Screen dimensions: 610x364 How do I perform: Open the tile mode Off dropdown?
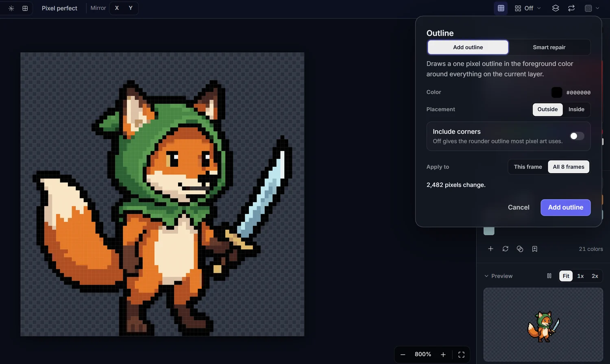pyautogui.click(x=528, y=8)
